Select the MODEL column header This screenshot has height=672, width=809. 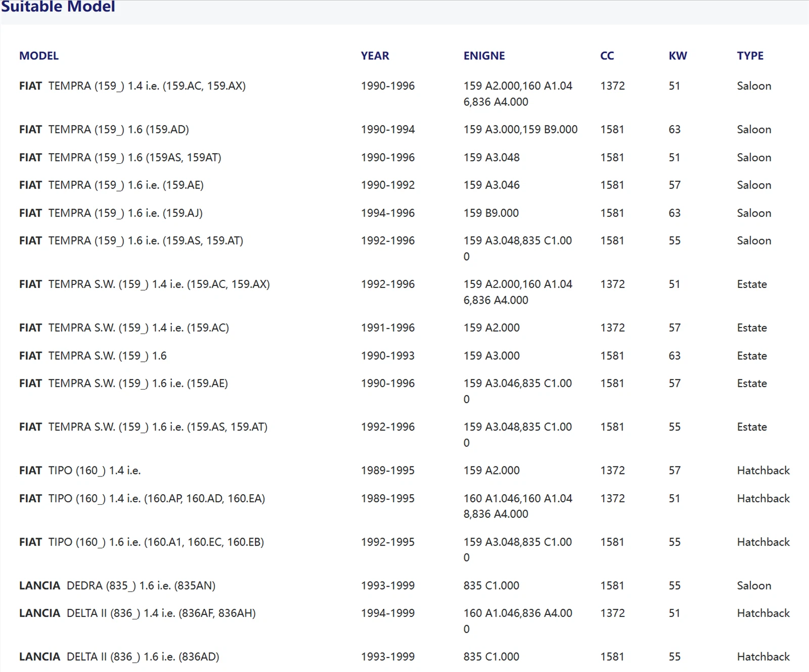(39, 56)
